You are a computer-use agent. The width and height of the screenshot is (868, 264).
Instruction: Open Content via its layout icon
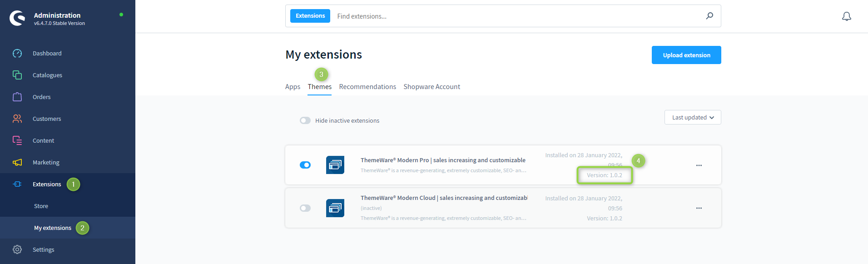(x=17, y=140)
